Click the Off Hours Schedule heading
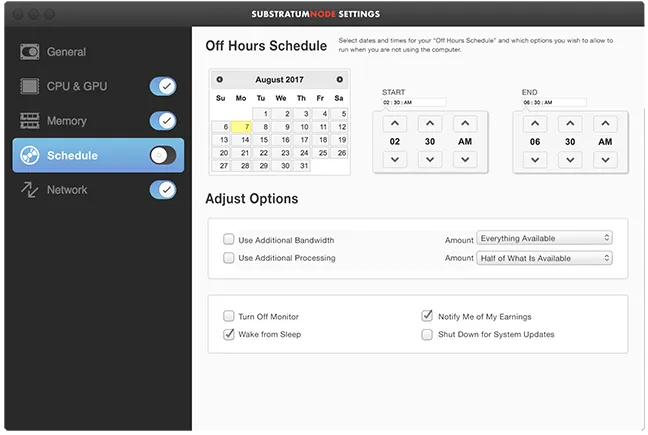Image resolution: width=648 pixels, height=435 pixels. [x=266, y=46]
